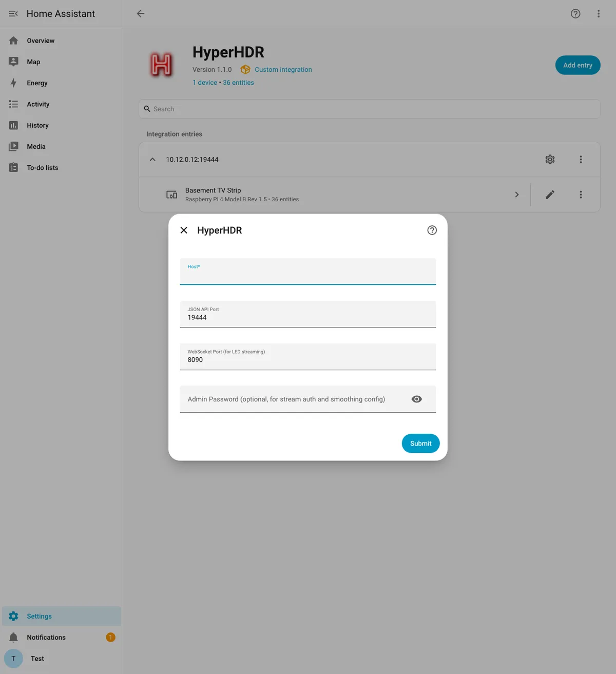Open Basement TV Strip details chevron
Screen dimensions: 616x674
pos(517,195)
